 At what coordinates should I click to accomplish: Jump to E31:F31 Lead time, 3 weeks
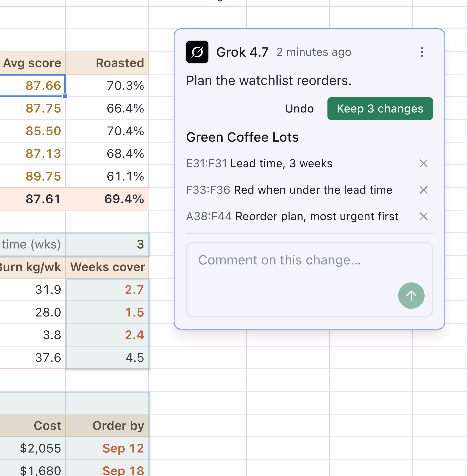click(259, 163)
